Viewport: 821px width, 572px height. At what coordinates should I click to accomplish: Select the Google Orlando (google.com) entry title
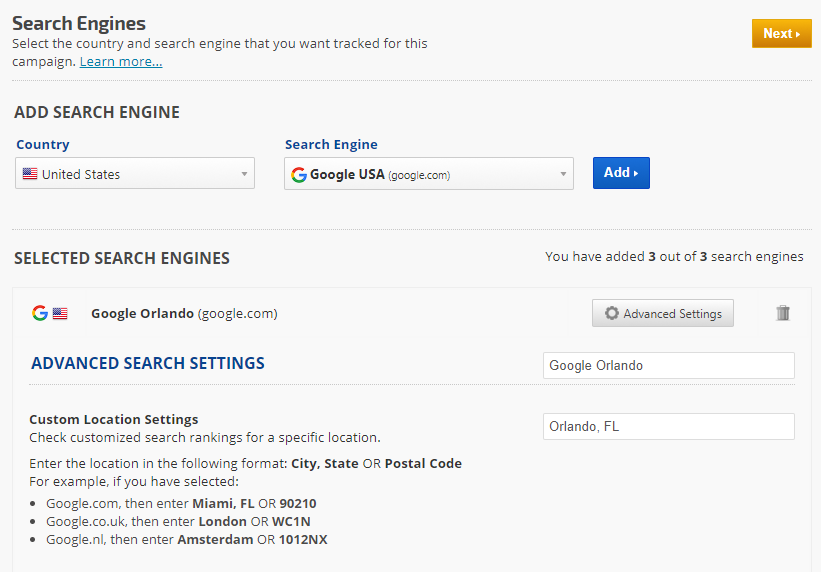coord(184,313)
